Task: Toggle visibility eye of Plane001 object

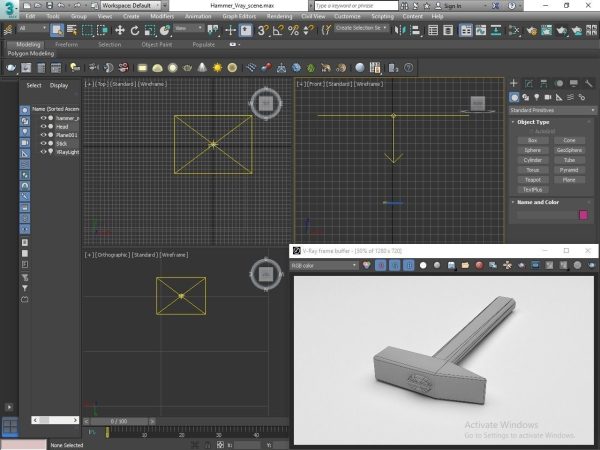Action: pos(43,135)
